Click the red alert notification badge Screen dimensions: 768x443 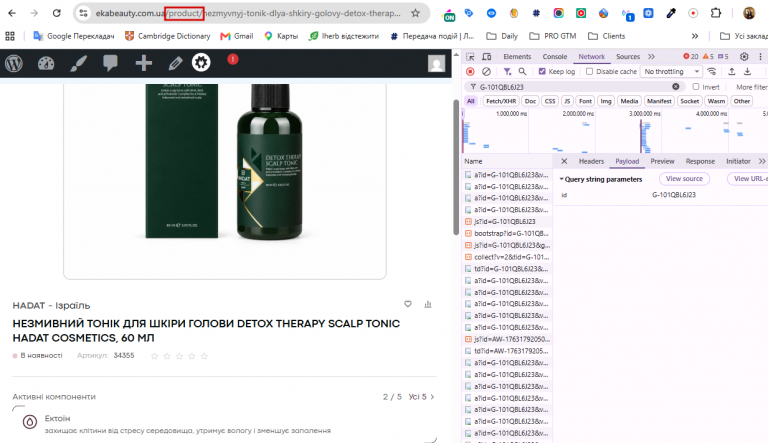coord(233,59)
